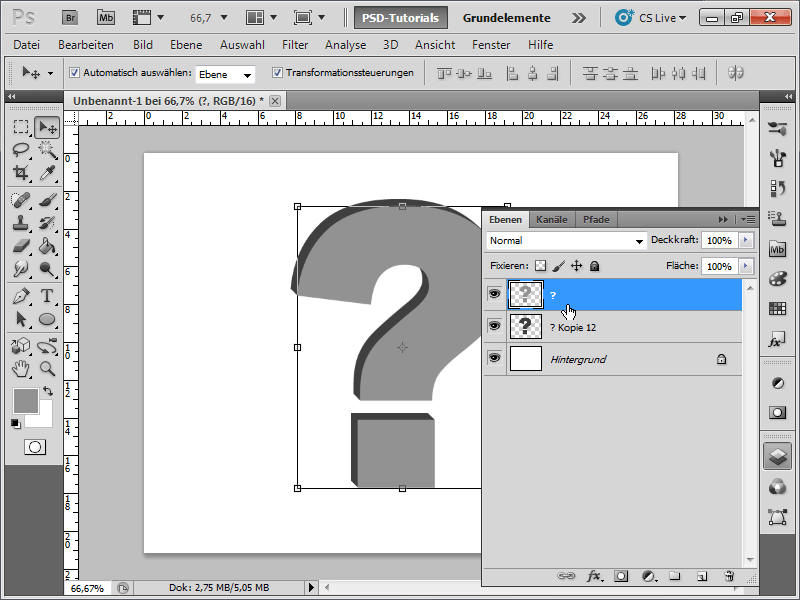The image size is (800, 600).
Task: Toggle Automatisch auswählen checkbox
Action: coord(74,72)
